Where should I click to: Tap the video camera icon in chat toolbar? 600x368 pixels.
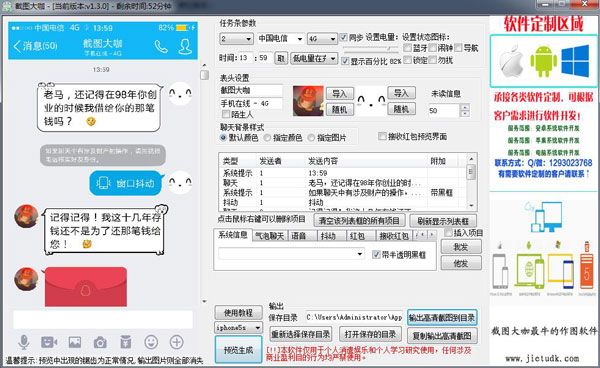click(49, 342)
